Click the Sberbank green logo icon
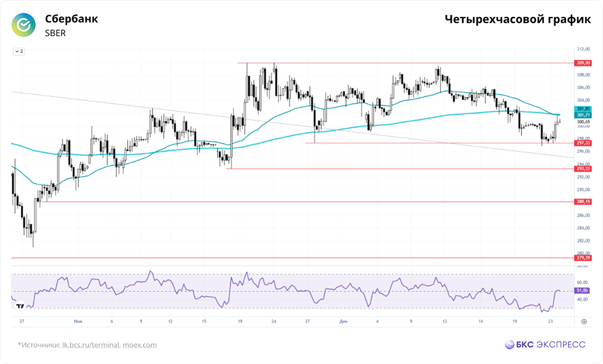The height and width of the screenshot is (364, 603). click(24, 25)
